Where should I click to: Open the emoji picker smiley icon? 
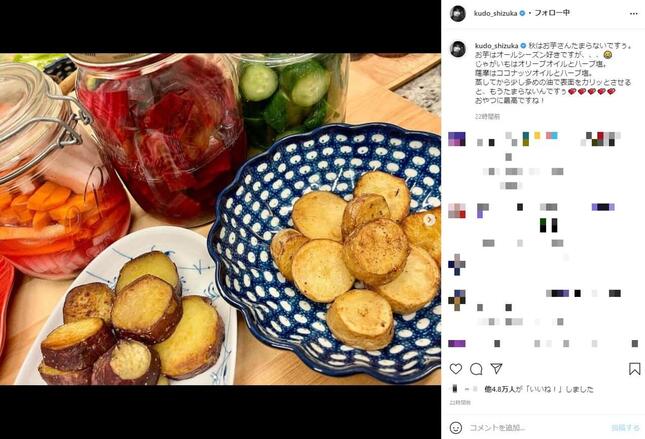tap(456, 428)
